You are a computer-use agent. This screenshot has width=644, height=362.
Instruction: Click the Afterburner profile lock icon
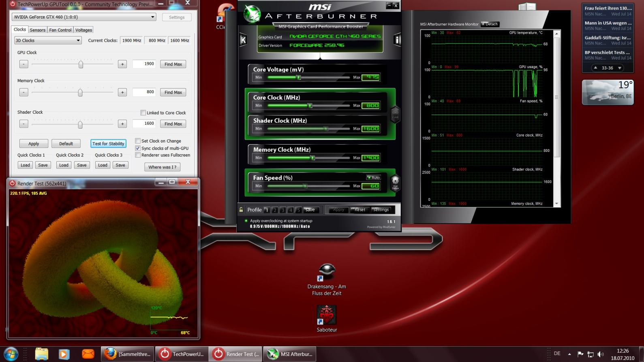241,210
